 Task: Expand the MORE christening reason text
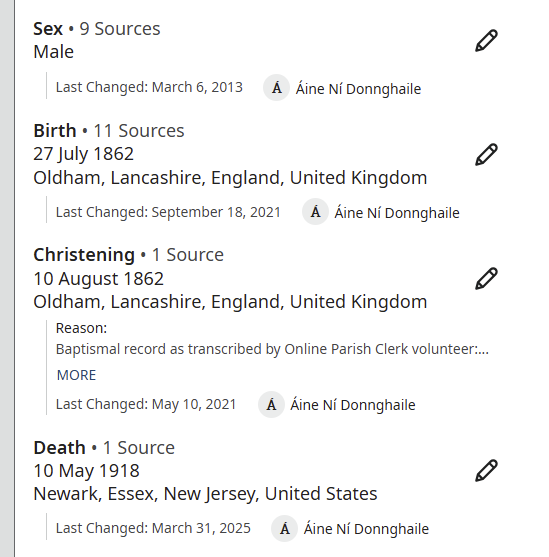tap(76, 375)
